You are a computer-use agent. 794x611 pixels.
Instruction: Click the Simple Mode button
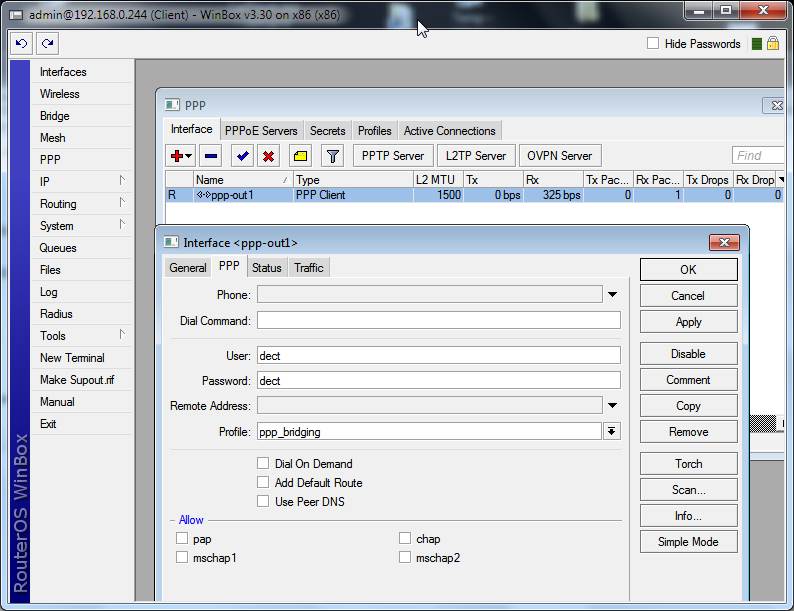pos(688,542)
